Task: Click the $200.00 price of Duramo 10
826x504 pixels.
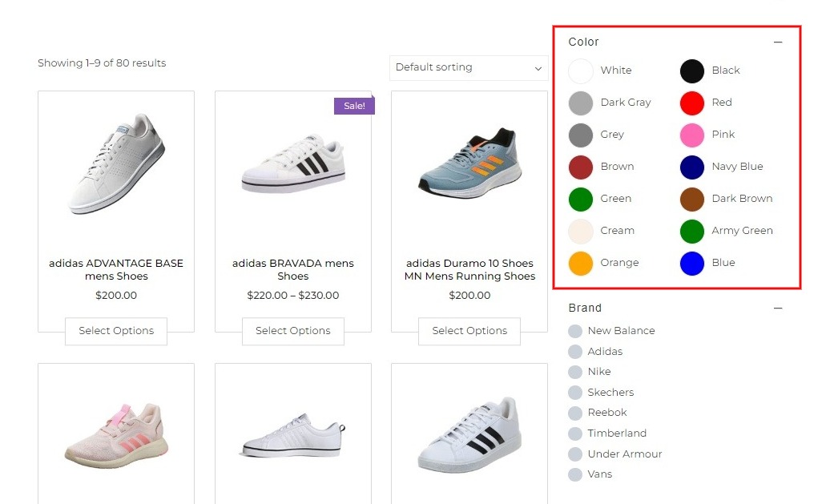Action: click(469, 296)
